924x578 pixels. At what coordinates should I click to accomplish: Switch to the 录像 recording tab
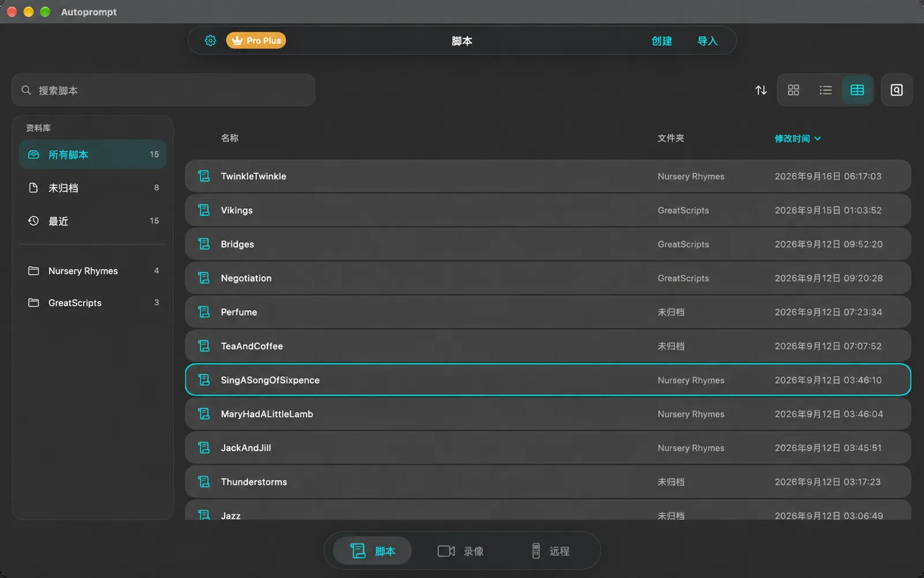[x=460, y=551]
